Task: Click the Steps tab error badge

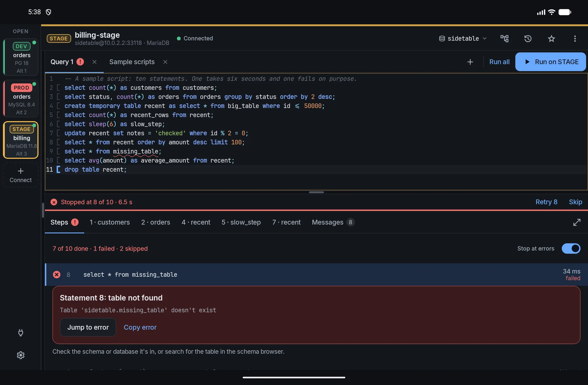Action: (x=75, y=222)
